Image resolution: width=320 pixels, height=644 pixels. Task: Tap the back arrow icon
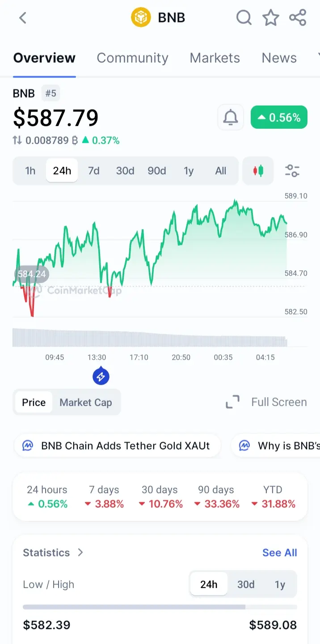click(23, 18)
